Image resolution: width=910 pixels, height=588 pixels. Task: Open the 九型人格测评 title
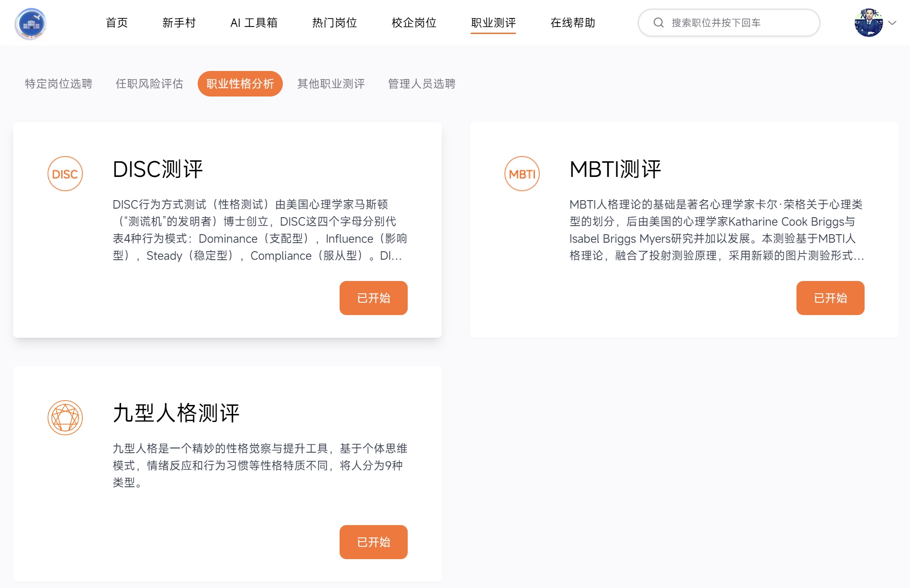click(176, 413)
